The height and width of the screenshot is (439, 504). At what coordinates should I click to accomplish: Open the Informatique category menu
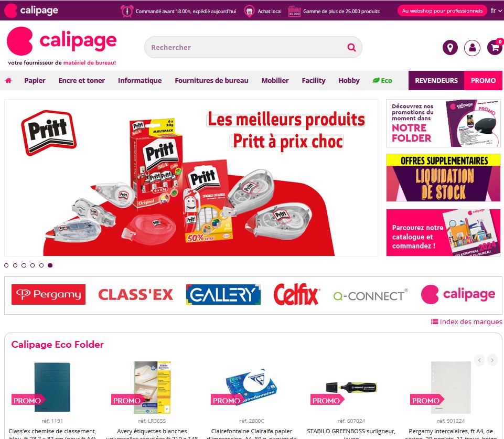click(x=140, y=80)
